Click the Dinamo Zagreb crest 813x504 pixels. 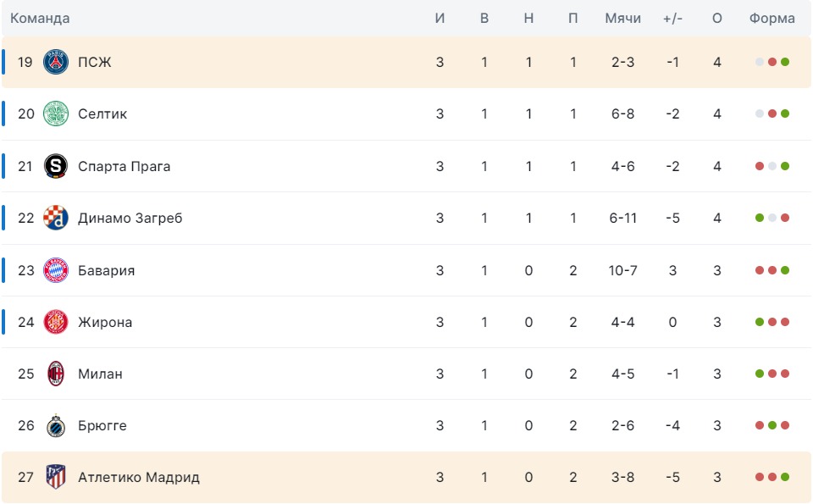56,218
